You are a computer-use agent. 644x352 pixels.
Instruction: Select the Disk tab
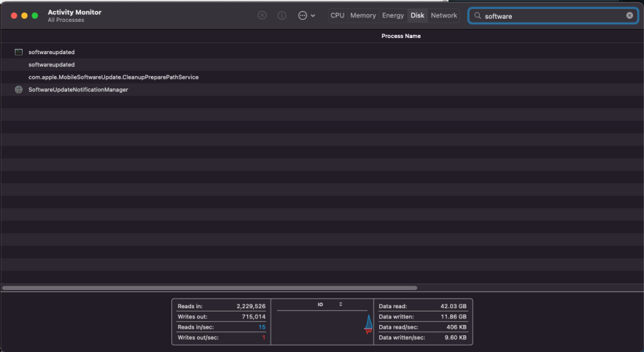[417, 15]
